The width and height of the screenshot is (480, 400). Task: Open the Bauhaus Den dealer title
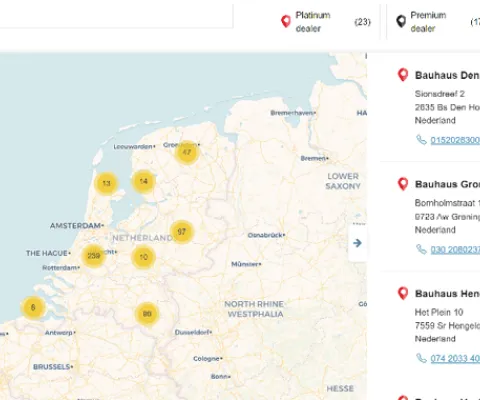coord(447,75)
